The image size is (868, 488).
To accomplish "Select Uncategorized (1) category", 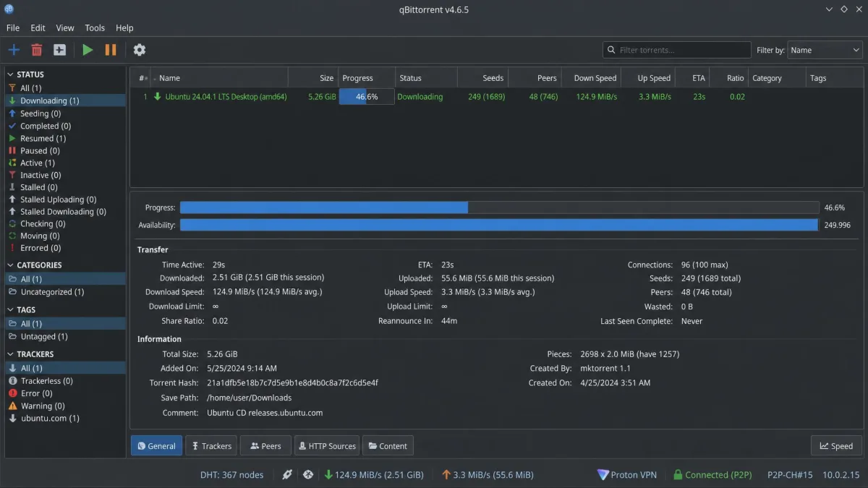I will (x=65, y=292).
